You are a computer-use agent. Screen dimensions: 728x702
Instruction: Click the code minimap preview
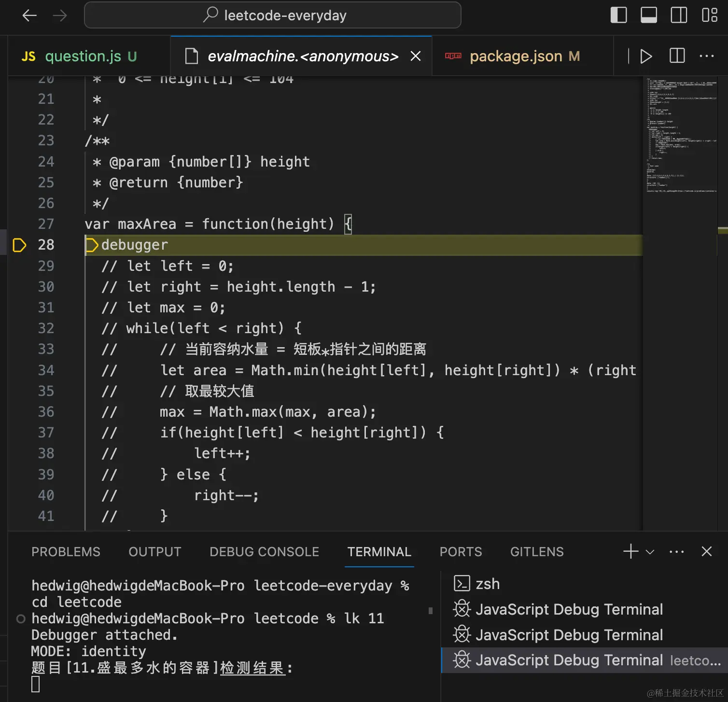[681, 135]
